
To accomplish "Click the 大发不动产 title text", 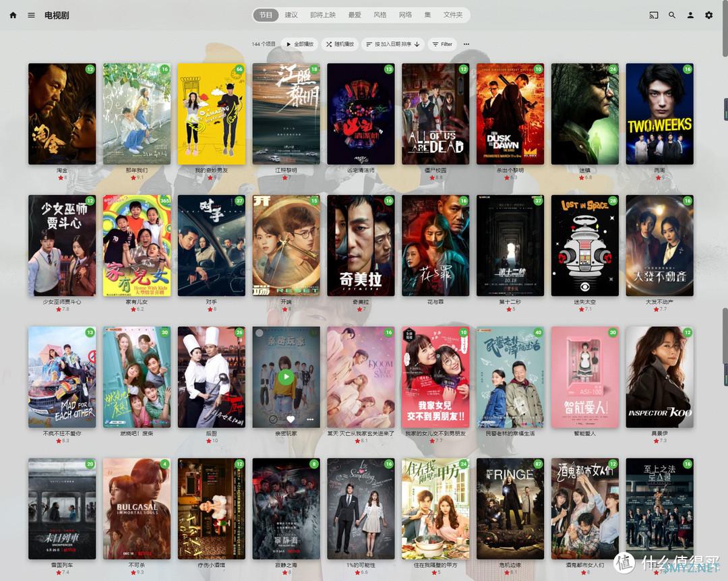I will click(x=660, y=302).
